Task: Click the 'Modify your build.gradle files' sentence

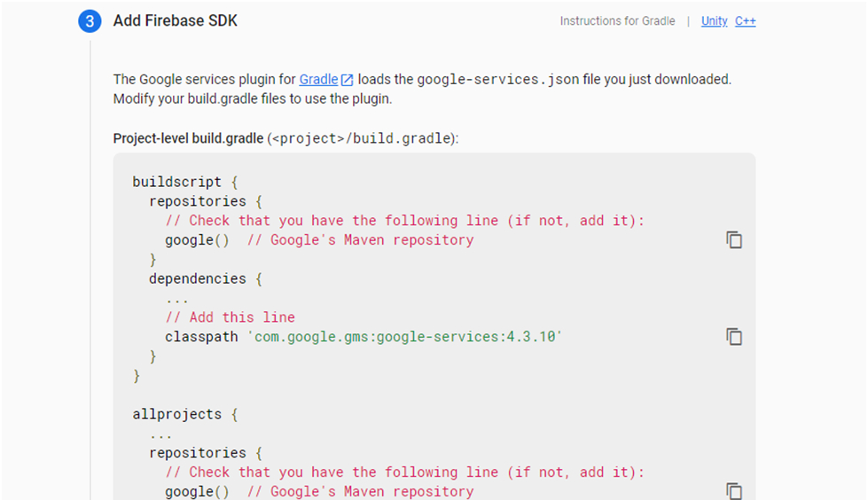Action: coord(253,98)
